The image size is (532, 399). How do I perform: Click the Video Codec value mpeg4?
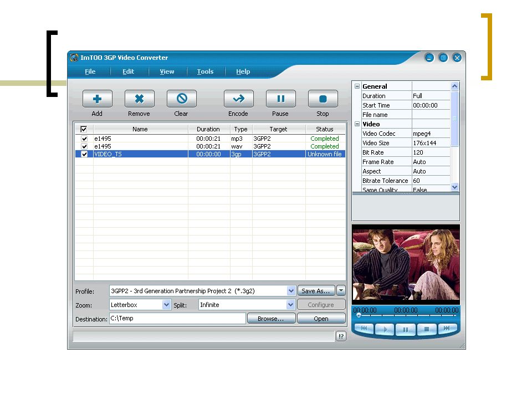(x=431, y=134)
